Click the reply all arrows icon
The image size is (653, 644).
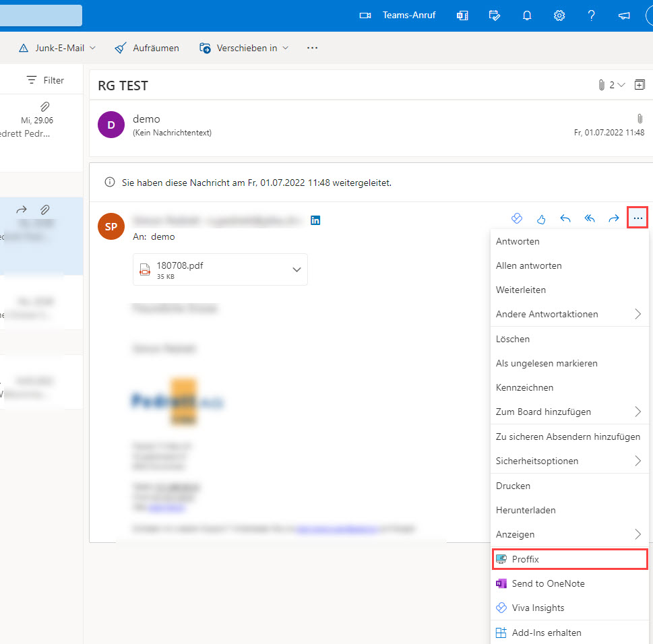(x=590, y=218)
